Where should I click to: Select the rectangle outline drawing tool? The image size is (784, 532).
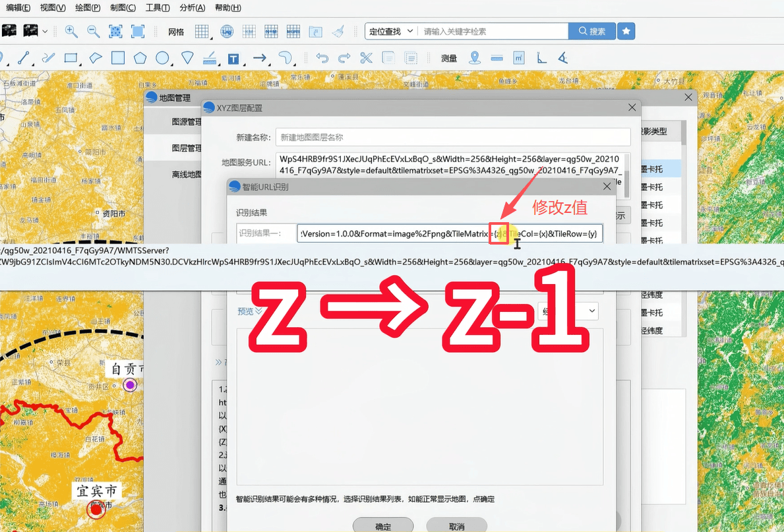71,58
